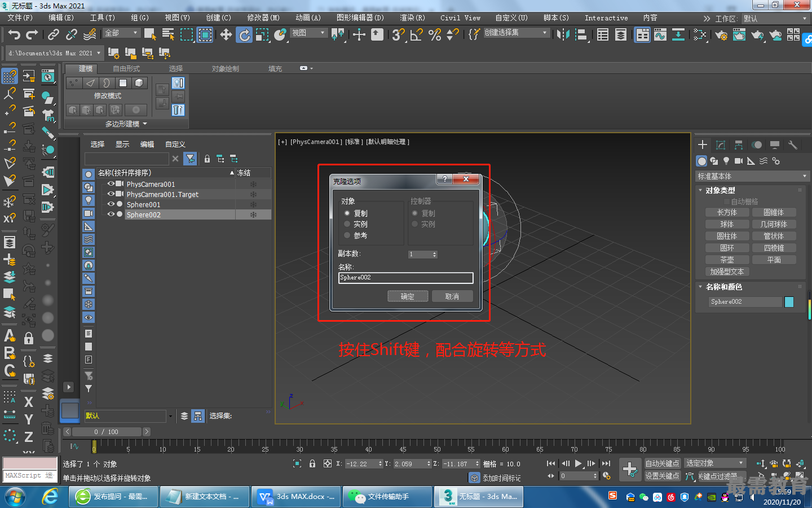Toggle visibility eye of PhysCamera001
Image resolution: width=812 pixels, height=508 pixels.
click(111, 184)
